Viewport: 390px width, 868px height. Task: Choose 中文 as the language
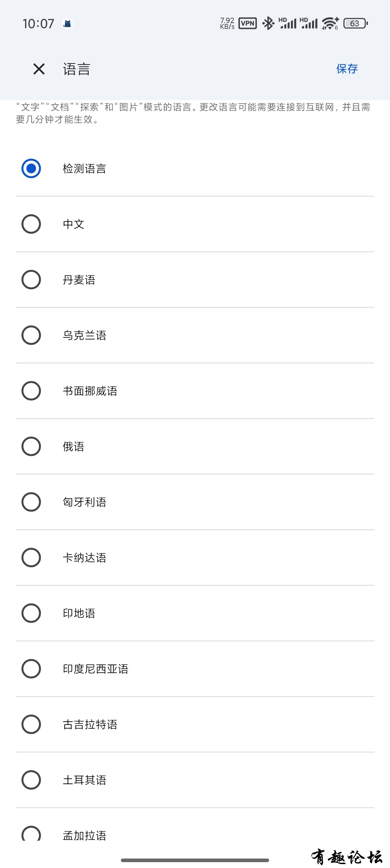(x=195, y=224)
